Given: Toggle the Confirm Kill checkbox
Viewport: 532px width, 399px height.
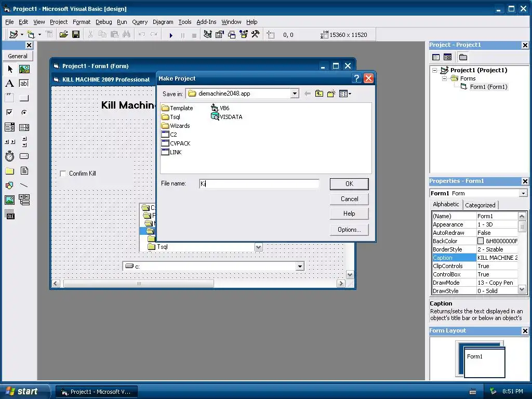Looking at the screenshot, I should click(63, 174).
